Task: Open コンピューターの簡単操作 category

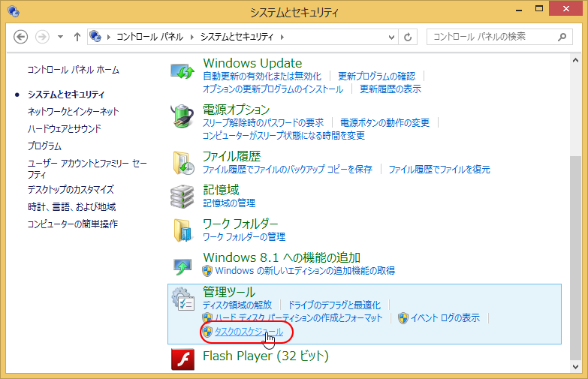Action: [x=73, y=224]
